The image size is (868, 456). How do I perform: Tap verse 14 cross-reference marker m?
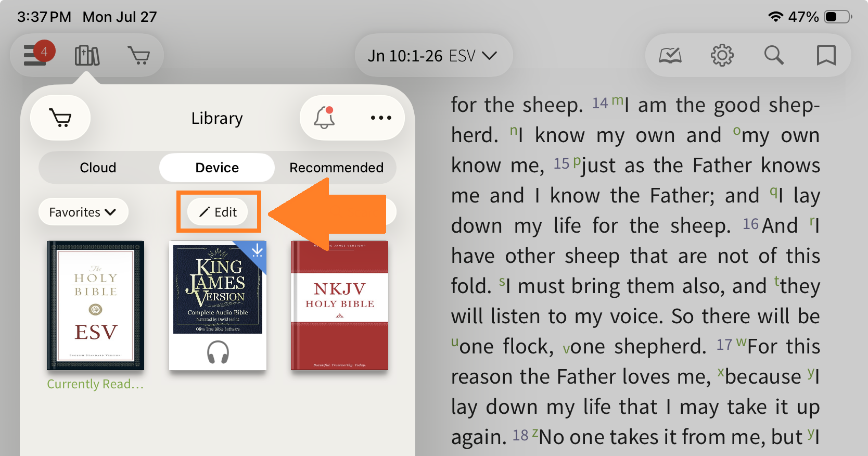(617, 99)
